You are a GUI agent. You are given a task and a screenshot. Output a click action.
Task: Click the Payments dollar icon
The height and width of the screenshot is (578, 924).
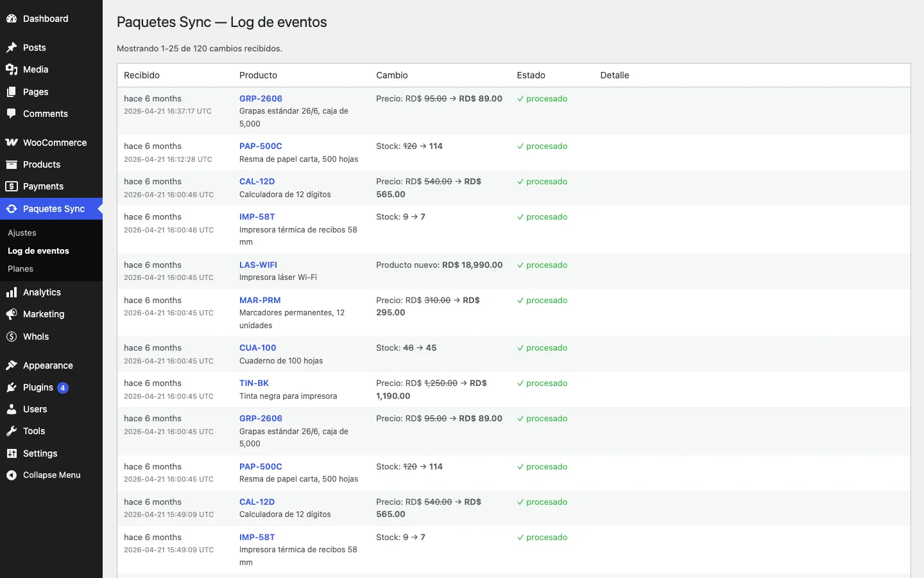coord(12,186)
